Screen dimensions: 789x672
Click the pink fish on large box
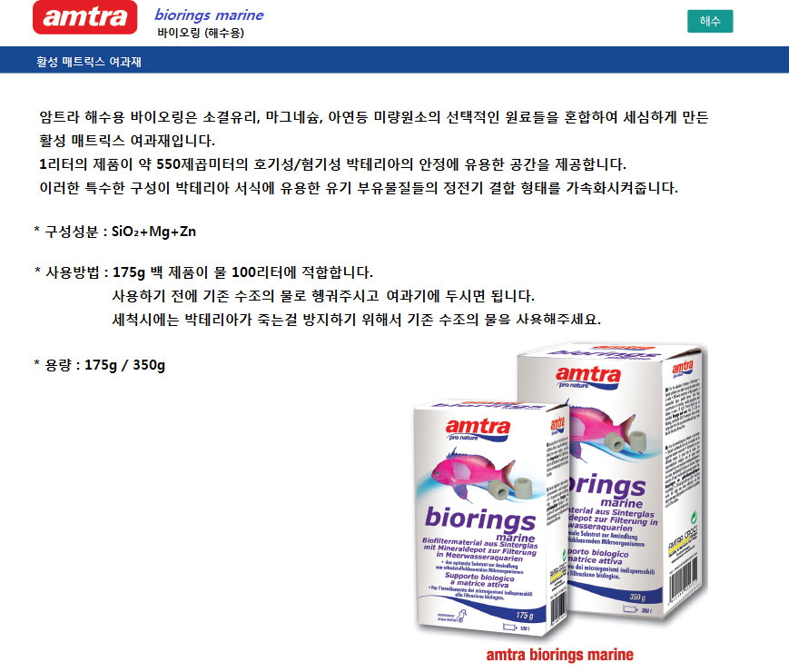599,428
